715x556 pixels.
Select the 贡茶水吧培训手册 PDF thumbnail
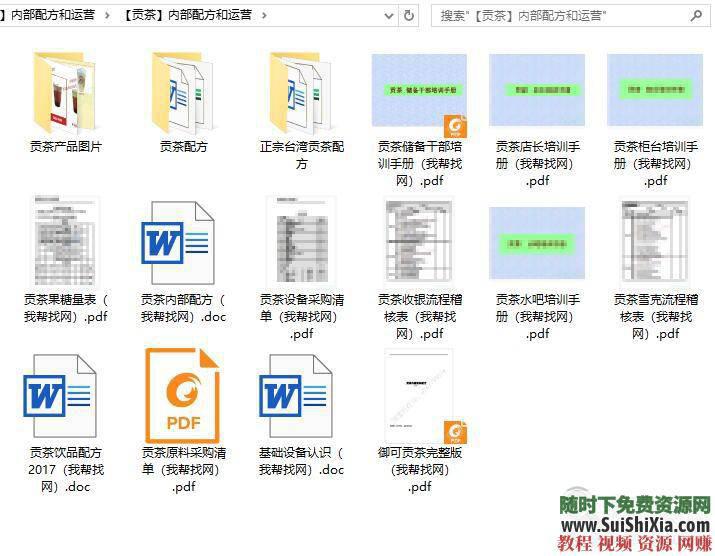[537, 243]
